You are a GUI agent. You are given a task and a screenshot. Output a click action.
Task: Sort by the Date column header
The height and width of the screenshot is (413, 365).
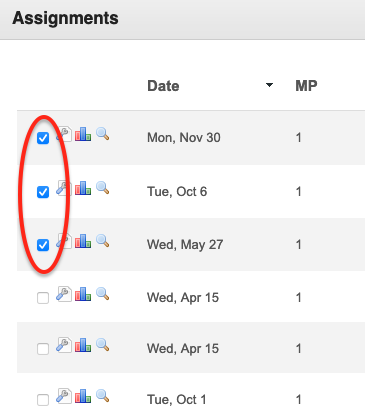[x=163, y=86]
